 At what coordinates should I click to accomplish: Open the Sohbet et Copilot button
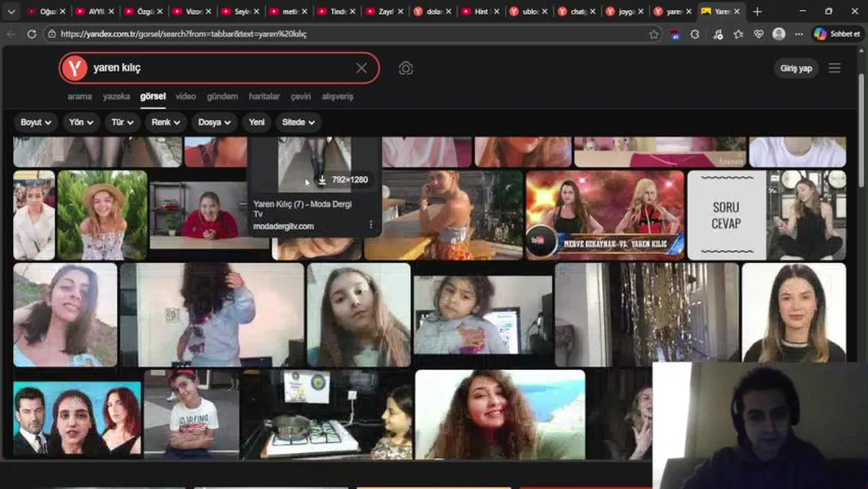click(x=837, y=34)
